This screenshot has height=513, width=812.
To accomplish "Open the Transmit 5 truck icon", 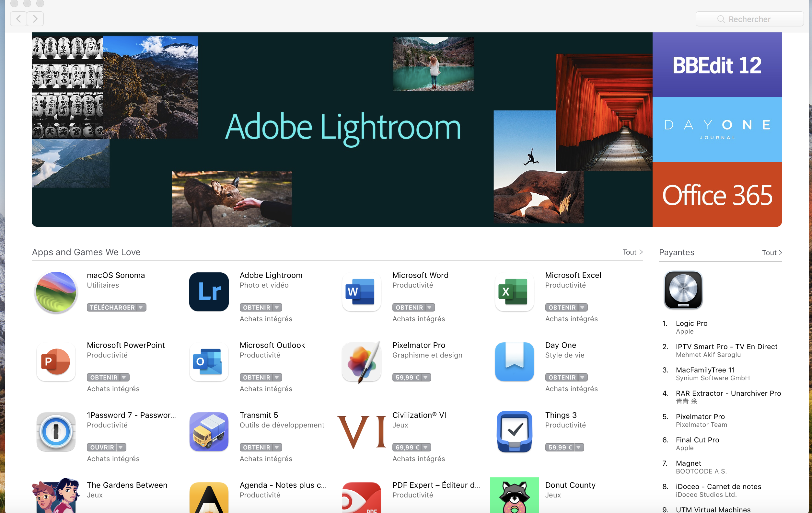I will [209, 431].
